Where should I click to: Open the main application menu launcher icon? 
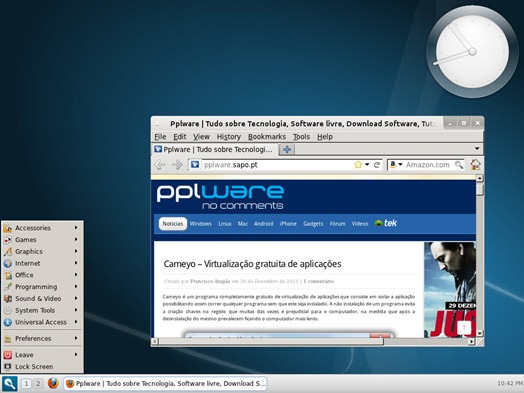click(9, 383)
